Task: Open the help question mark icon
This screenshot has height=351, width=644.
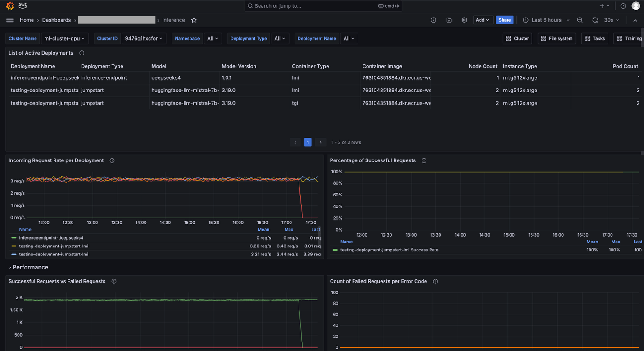Action: click(x=623, y=6)
